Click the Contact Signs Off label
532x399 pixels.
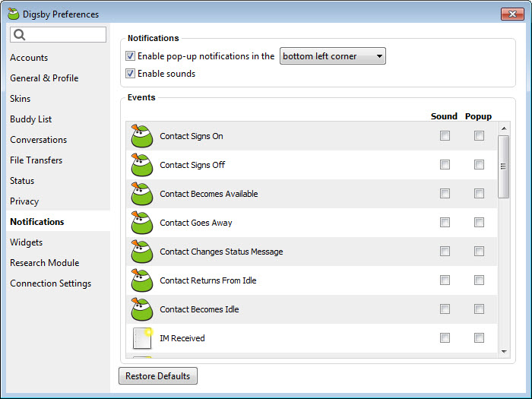pos(192,165)
